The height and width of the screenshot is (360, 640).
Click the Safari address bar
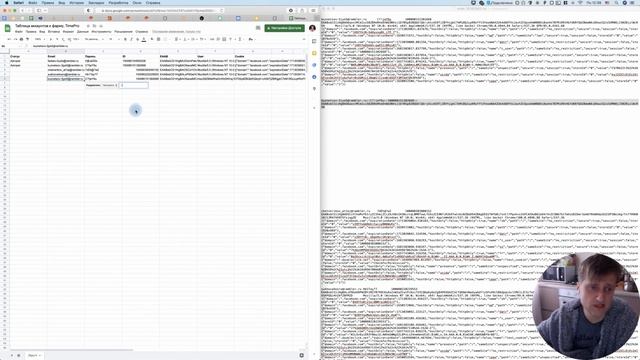tap(161, 10)
